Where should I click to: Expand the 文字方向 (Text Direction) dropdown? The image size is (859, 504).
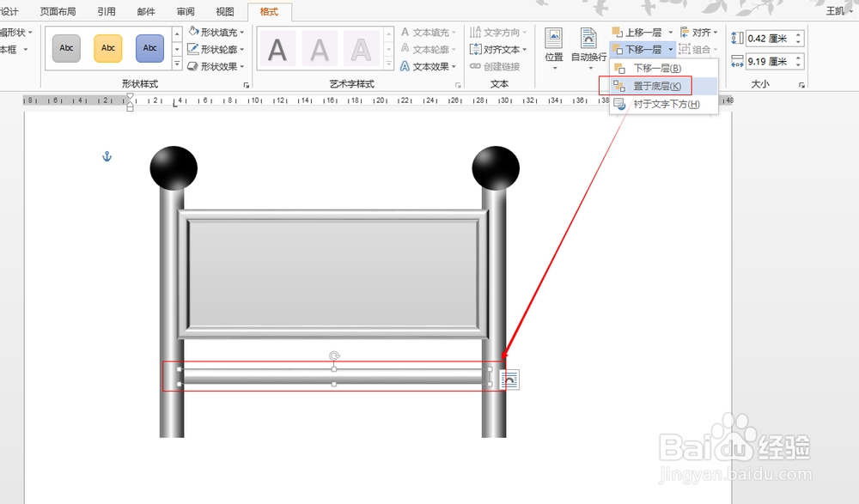[x=496, y=32]
